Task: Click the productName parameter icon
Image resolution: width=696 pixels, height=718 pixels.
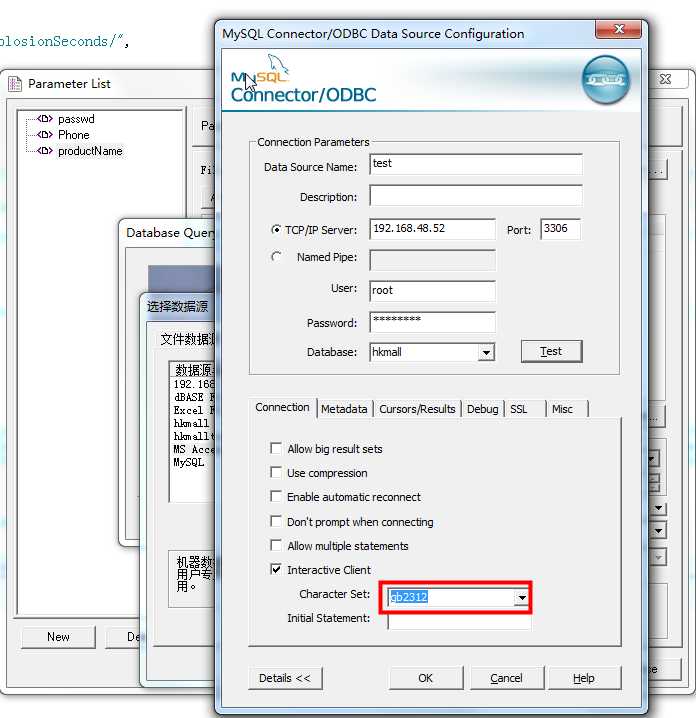Action: point(45,151)
